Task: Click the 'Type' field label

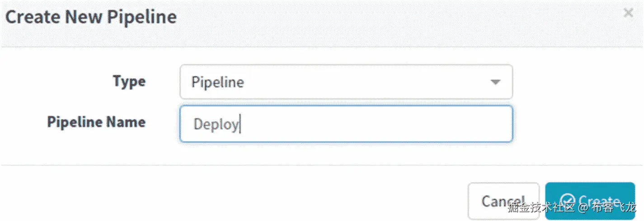Action: [129, 82]
